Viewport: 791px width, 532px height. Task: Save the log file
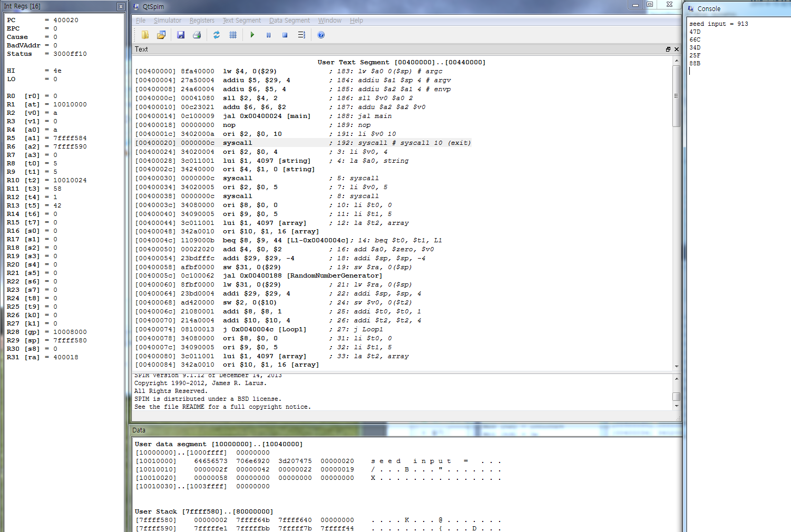click(x=181, y=34)
